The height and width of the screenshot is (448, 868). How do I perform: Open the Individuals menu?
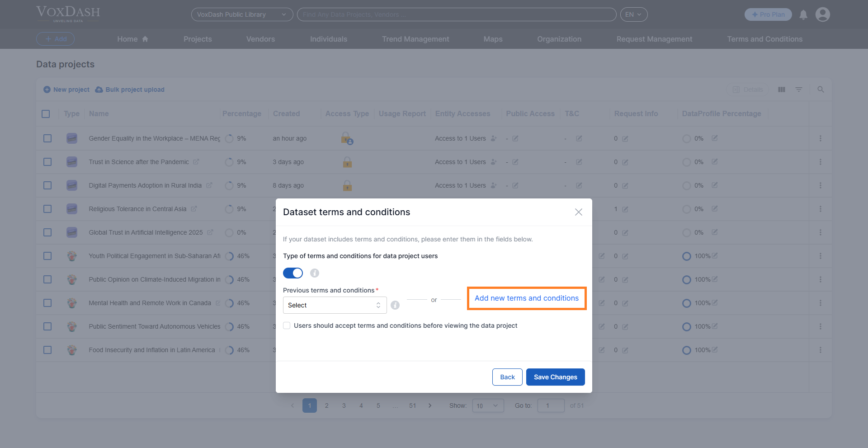[329, 39]
